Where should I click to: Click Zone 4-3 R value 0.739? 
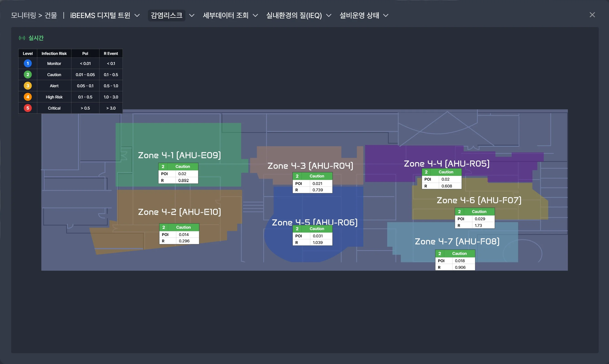pyautogui.click(x=318, y=190)
